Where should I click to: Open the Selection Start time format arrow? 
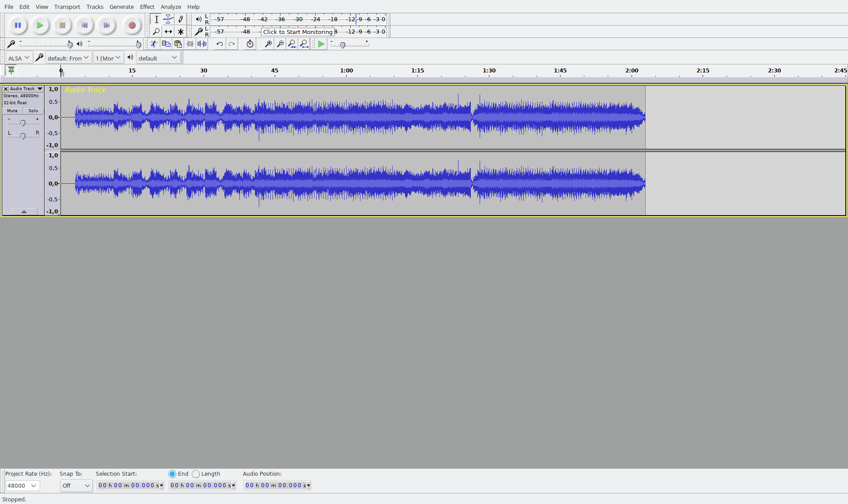[x=162, y=485]
